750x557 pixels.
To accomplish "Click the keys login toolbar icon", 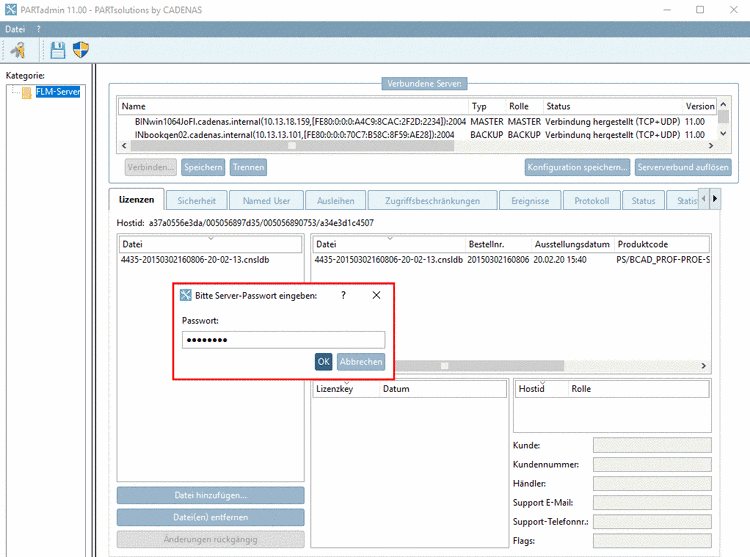I will pyautogui.click(x=19, y=50).
